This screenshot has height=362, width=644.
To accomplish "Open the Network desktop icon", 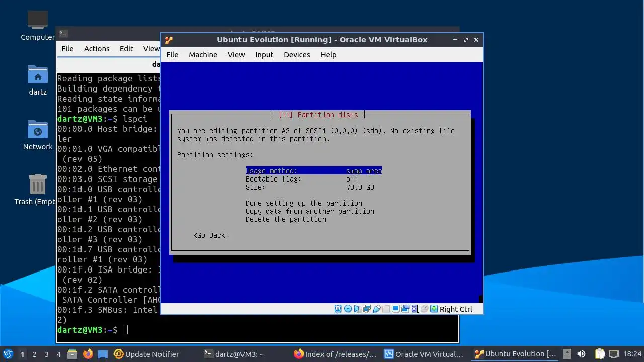I will click(38, 135).
